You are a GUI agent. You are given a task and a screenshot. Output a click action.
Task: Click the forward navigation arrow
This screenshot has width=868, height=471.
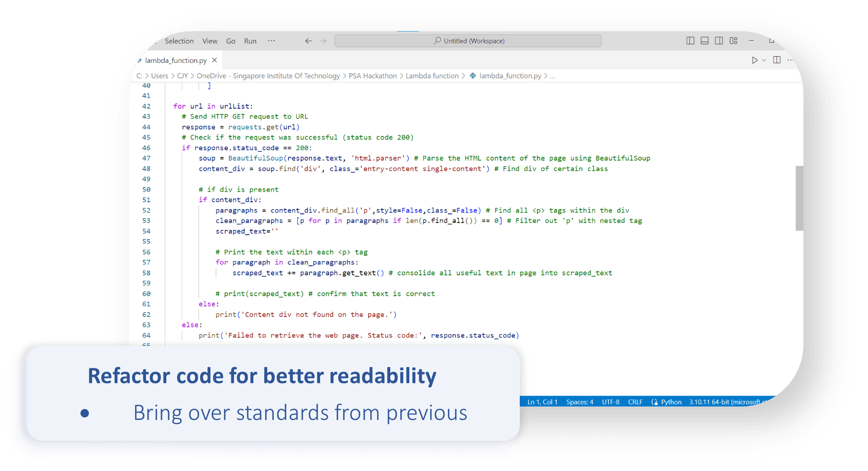coord(323,41)
